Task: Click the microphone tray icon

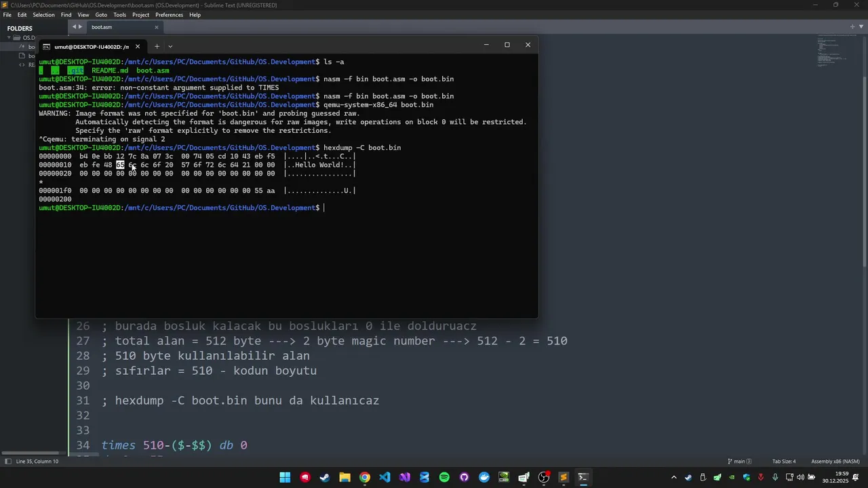Action: (x=775, y=477)
